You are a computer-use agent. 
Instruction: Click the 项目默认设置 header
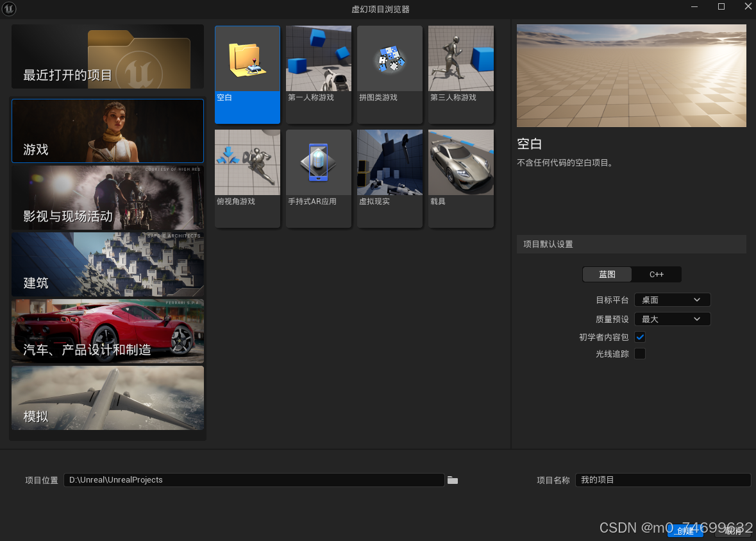click(631, 245)
